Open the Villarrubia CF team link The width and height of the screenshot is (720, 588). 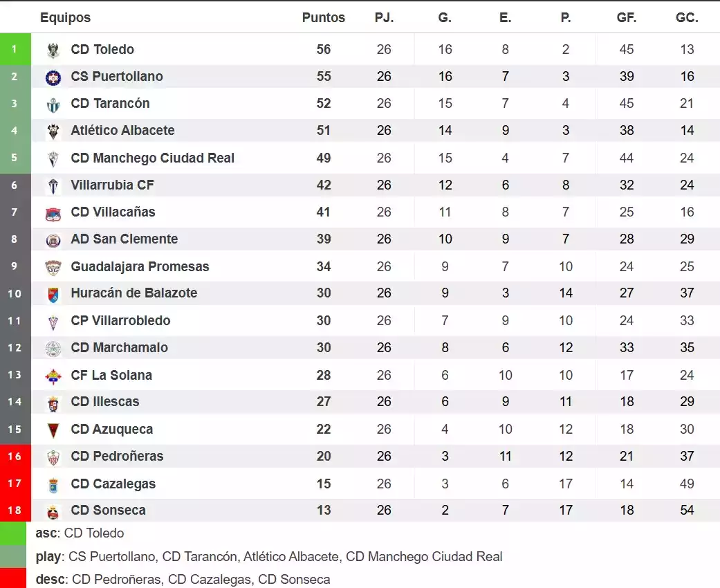pyautogui.click(x=112, y=185)
